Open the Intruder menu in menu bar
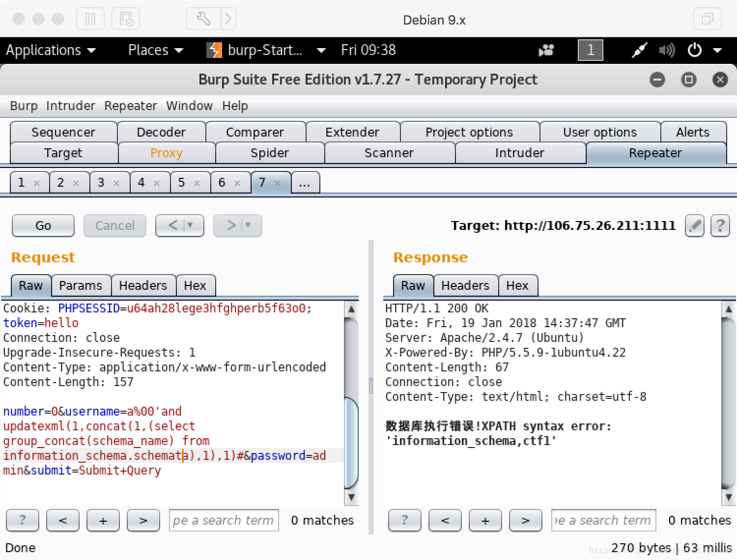 click(x=71, y=106)
